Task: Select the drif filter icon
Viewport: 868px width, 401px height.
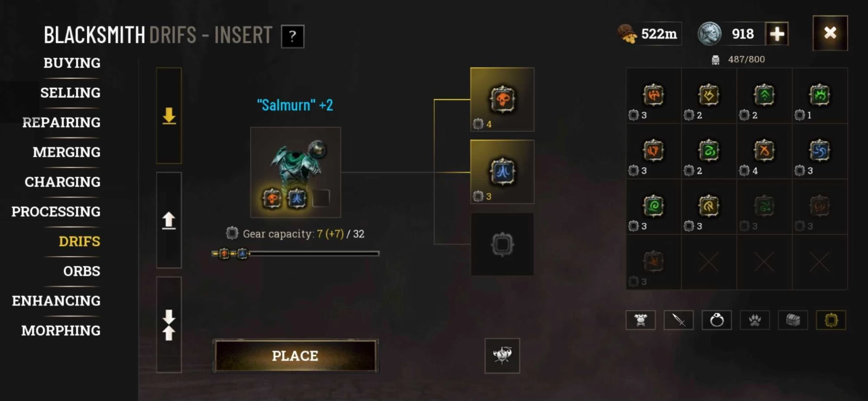Action: click(831, 320)
